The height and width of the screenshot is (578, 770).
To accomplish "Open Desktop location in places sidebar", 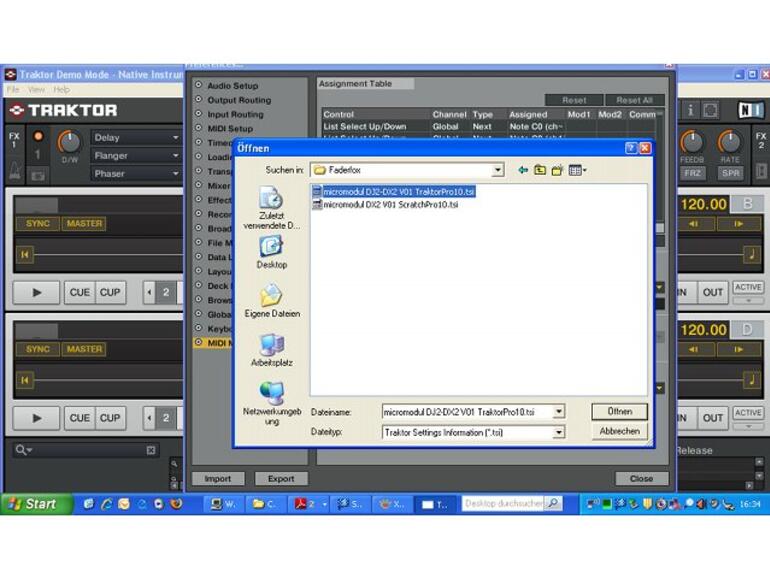I will tap(271, 251).
